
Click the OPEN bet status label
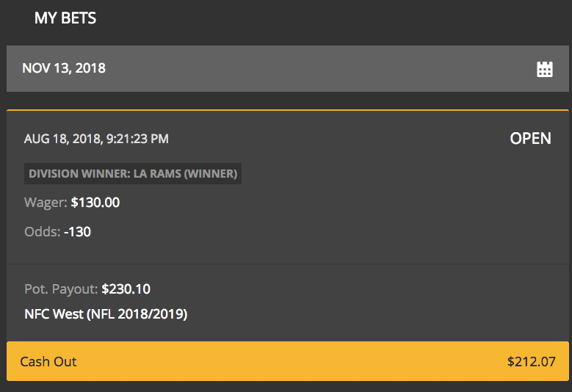coord(530,139)
